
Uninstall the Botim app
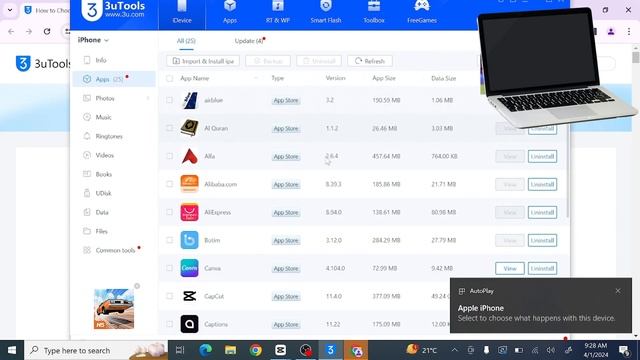coord(542,240)
